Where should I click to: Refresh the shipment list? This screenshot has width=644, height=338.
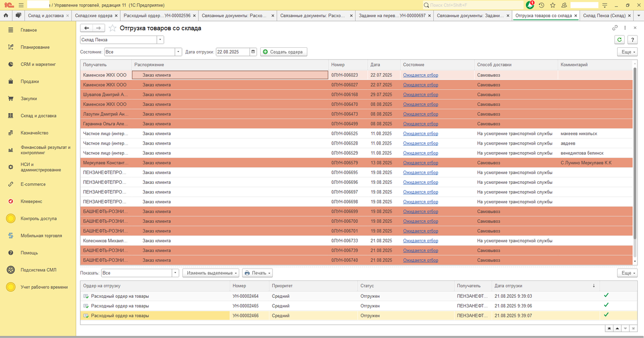(x=620, y=40)
